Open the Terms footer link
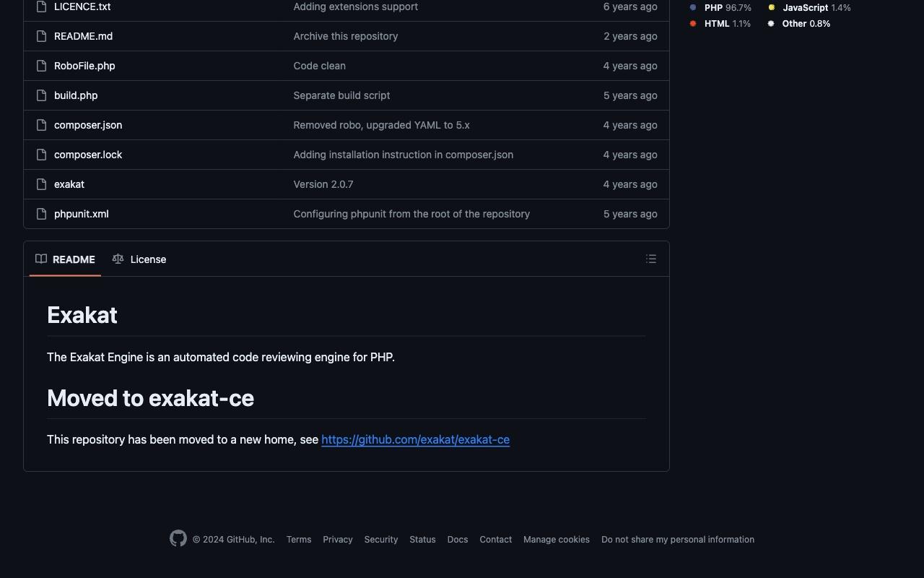This screenshot has width=924, height=578. pyautogui.click(x=299, y=540)
